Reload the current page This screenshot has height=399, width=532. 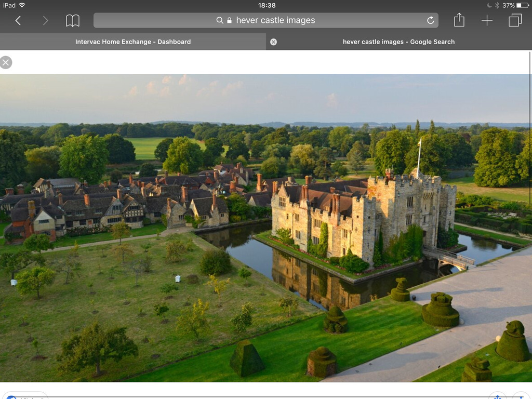(x=430, y=20)
